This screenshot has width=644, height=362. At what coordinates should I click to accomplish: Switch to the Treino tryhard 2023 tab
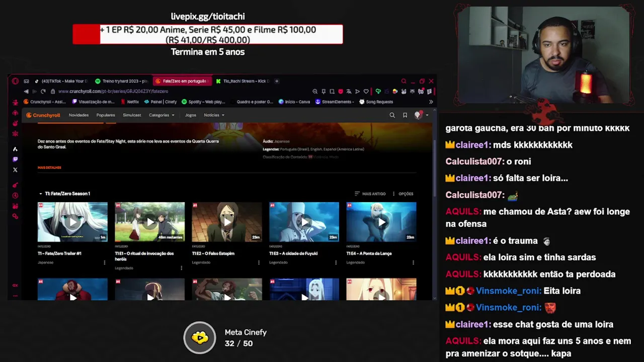tap(121, 81)
